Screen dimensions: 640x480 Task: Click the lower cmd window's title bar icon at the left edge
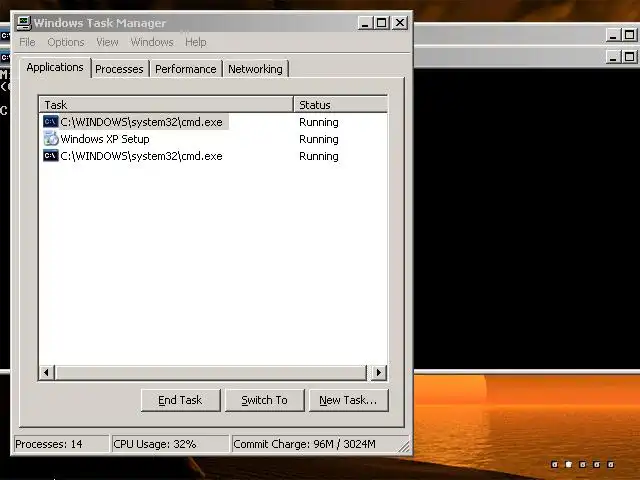(x=4, y=57)
